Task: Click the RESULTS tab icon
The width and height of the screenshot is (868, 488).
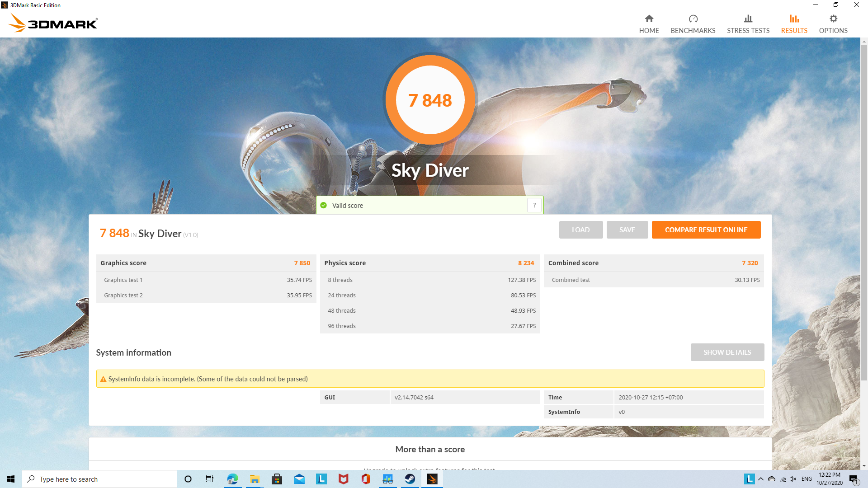Action: pyautogui.click(x=793, y=19)
